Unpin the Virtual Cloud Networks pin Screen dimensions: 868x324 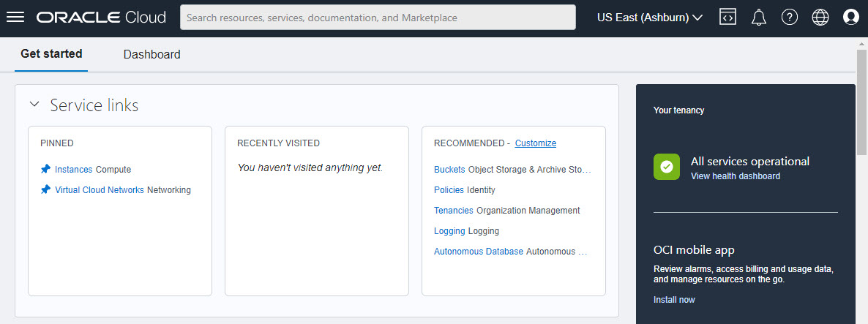coord(45,189)
